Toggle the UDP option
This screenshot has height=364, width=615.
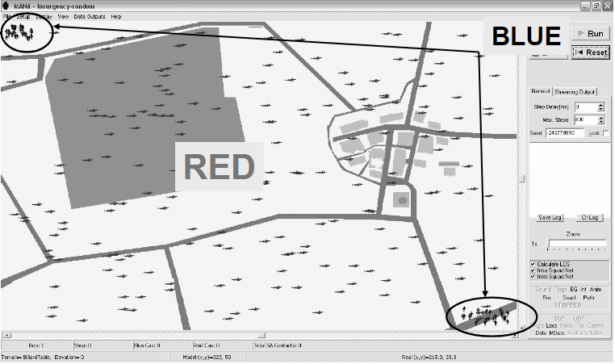click(579, 319)
